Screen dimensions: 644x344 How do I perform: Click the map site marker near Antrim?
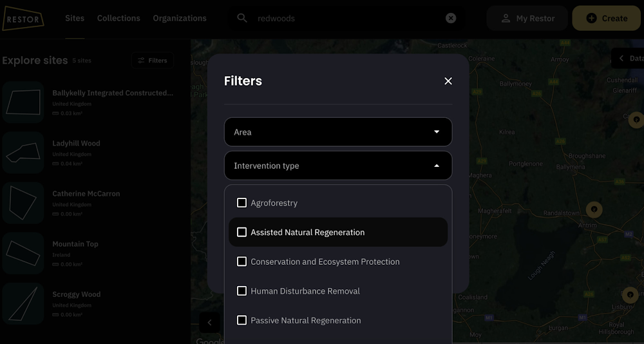click(594, 209)
